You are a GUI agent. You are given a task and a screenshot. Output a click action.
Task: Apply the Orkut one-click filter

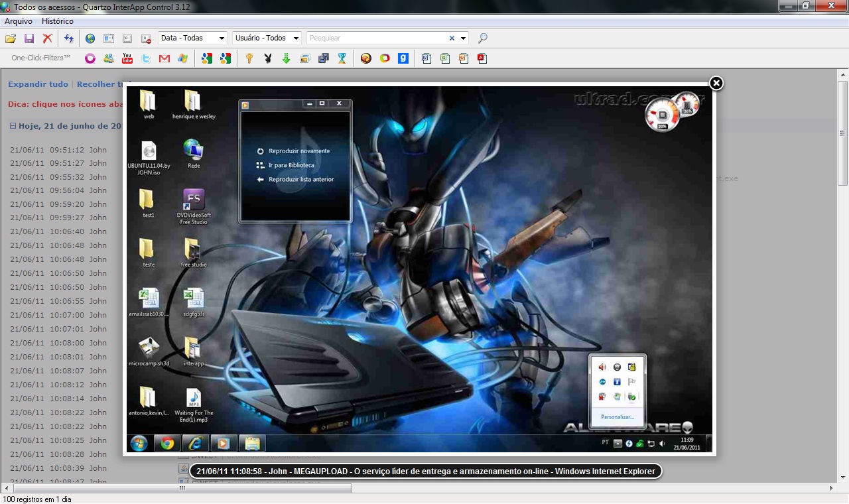(x=90, y=58)
